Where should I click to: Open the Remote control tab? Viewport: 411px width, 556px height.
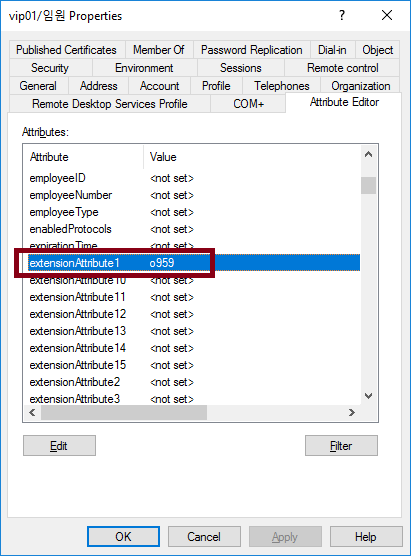(x=342, y=67)
